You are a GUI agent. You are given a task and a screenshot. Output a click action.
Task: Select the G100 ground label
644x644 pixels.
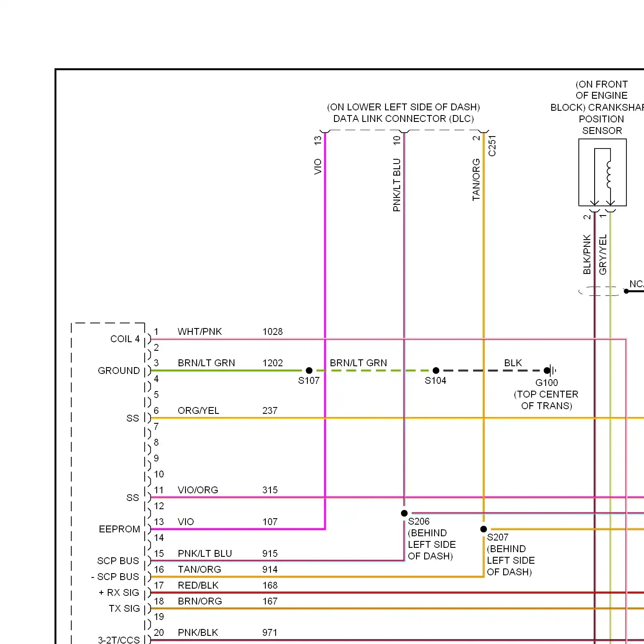(x=547, y=383)
